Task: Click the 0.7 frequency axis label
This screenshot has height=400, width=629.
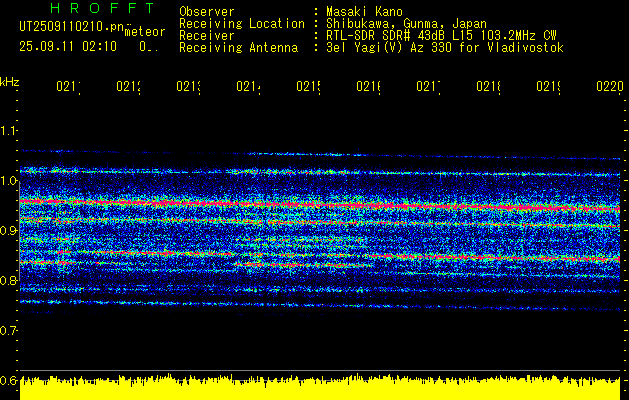Action: tap(8, 330)
